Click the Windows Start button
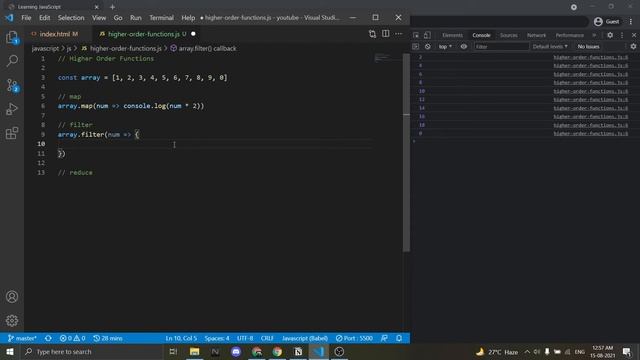The height and width of the screenshot is (360, 640). click(x=10, y=351)
